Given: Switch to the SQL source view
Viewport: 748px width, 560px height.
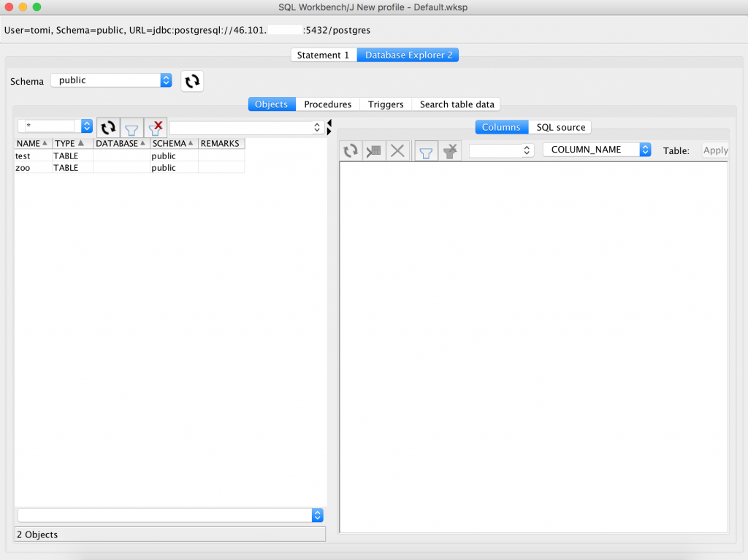Looking at the screenshot, I should click(560, 127).
